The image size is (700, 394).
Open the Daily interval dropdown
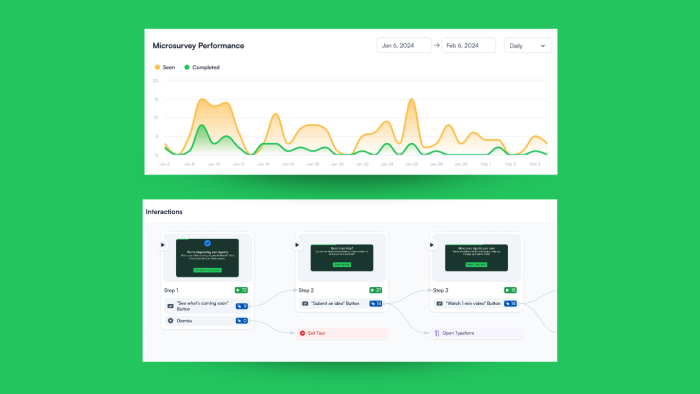(528, 46)
